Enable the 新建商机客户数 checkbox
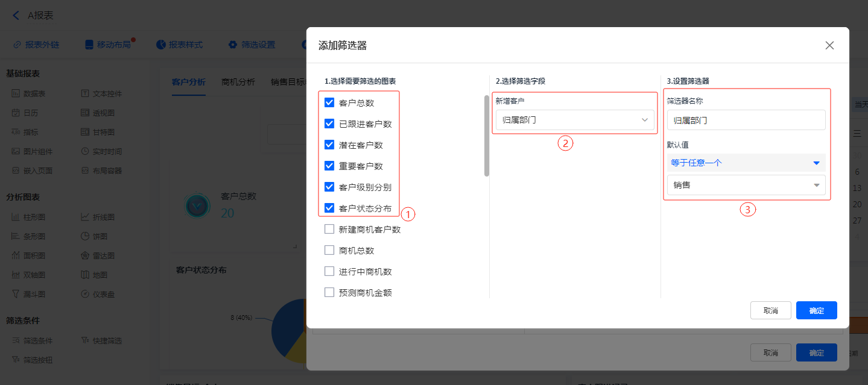 329,229
